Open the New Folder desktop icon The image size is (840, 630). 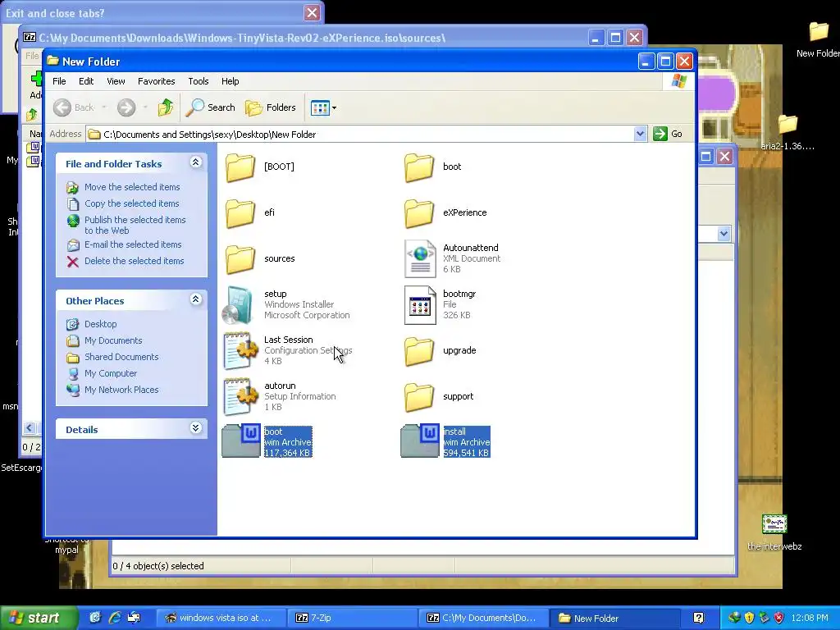point(818,38)
